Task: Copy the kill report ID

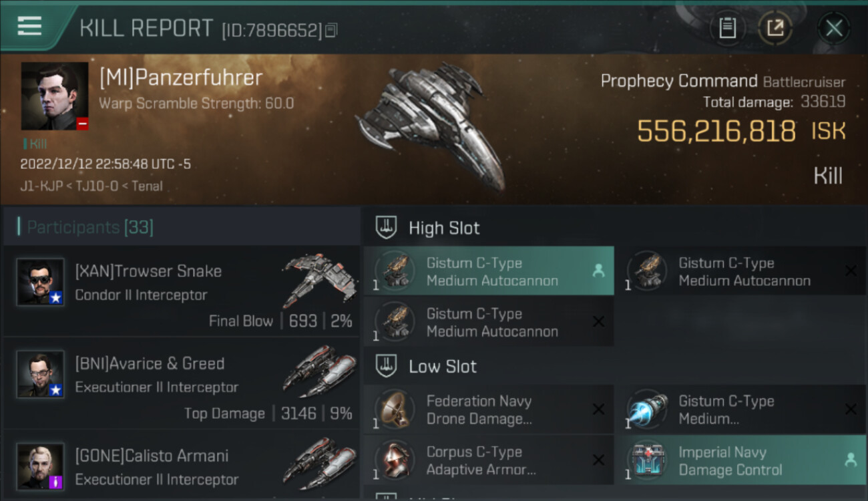Action: pos(332,30)
